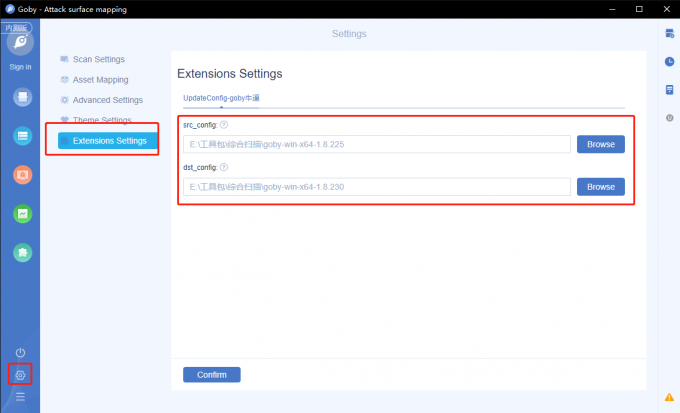Click Browse button for src_config
Screen dimensions: 680x413
(x=601, y=144)
